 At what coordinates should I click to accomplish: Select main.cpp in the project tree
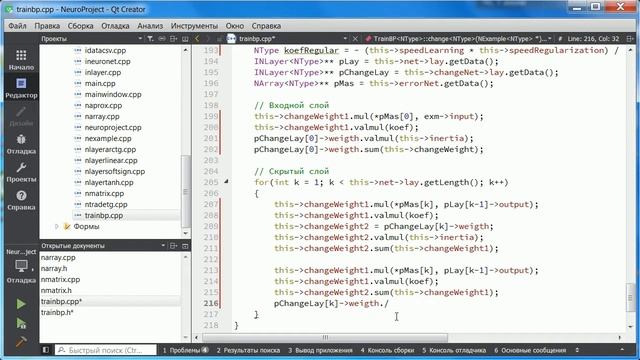(100, 83)
